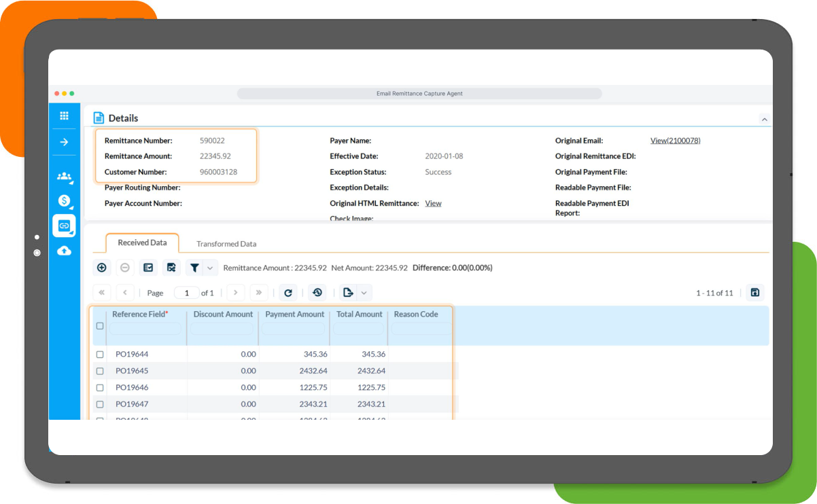Image resolution: width=817 pixels, height=504 pixels.
Task: Open the export dropdown arrow
Action: [x=364, y=293]
